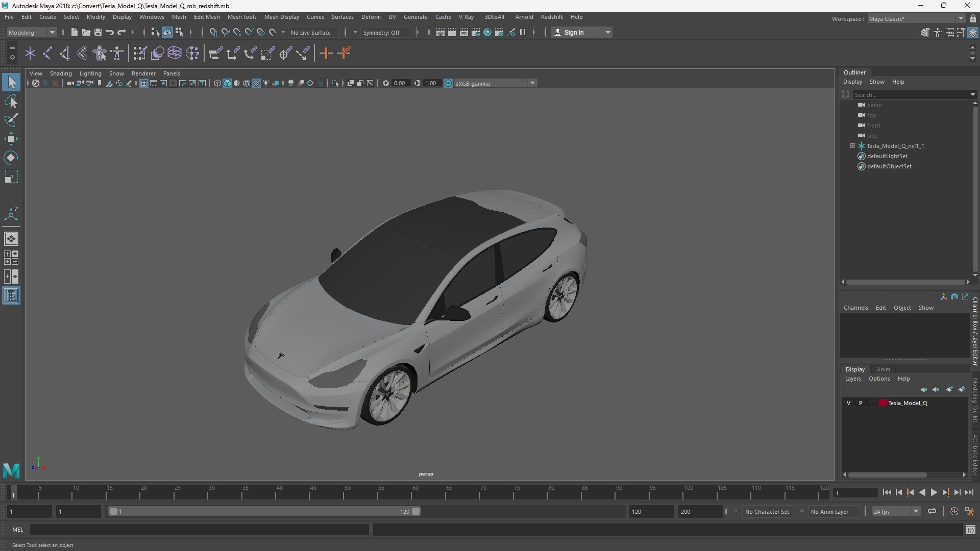Open the Outliner search options arrow
Viewport: 980px width, 551px height.
click(972, 94)
